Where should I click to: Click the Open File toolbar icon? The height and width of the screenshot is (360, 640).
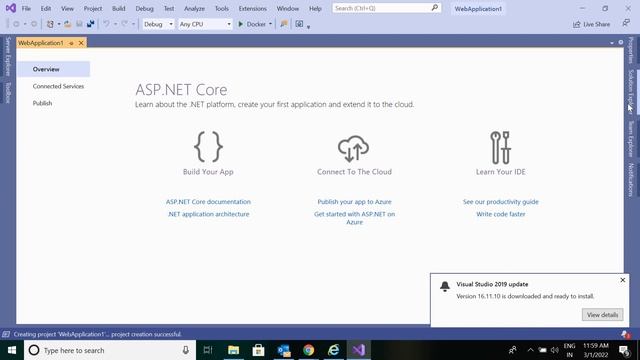point(68,24)
